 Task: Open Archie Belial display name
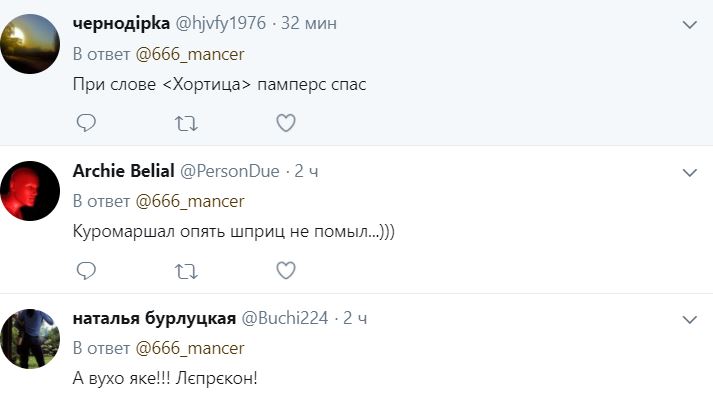click(123, 171)
